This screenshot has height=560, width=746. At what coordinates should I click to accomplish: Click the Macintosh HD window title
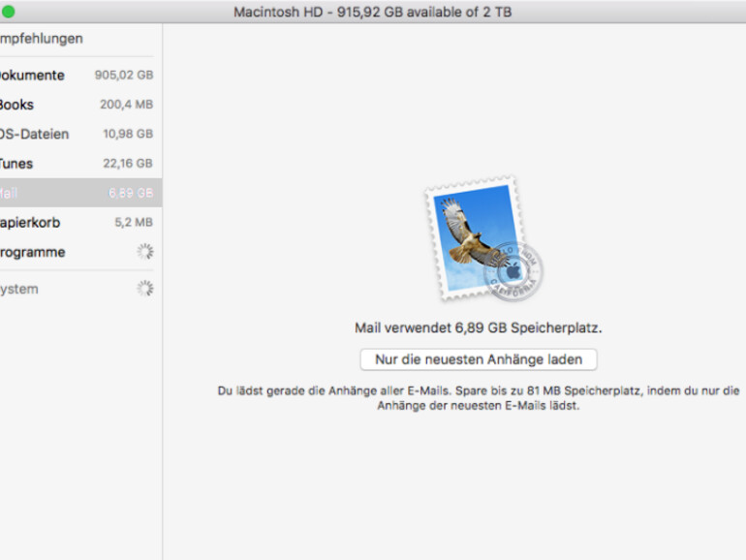(373, 12)
